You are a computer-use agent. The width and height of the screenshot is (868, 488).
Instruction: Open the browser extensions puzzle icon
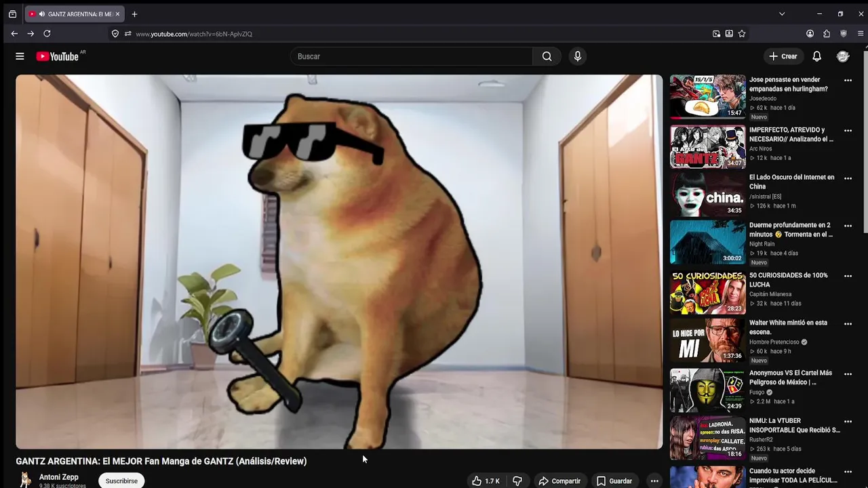pos(827,33)
